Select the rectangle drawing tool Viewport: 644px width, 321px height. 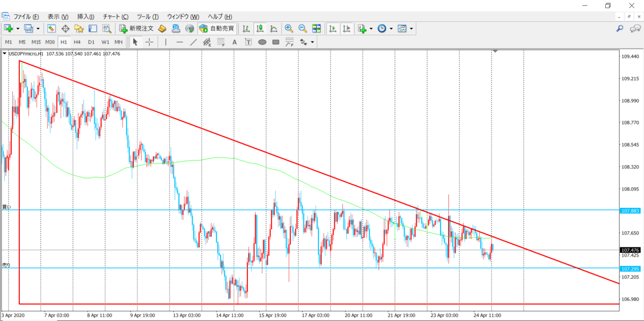276,42
